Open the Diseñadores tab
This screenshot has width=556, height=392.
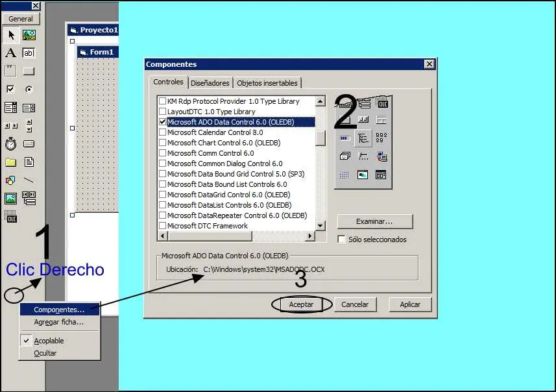pos(210,83)
